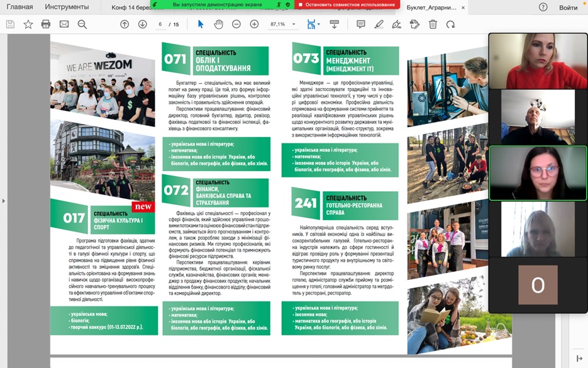
Task: Select the bald man's video tile
Action: tap(538, 117)
